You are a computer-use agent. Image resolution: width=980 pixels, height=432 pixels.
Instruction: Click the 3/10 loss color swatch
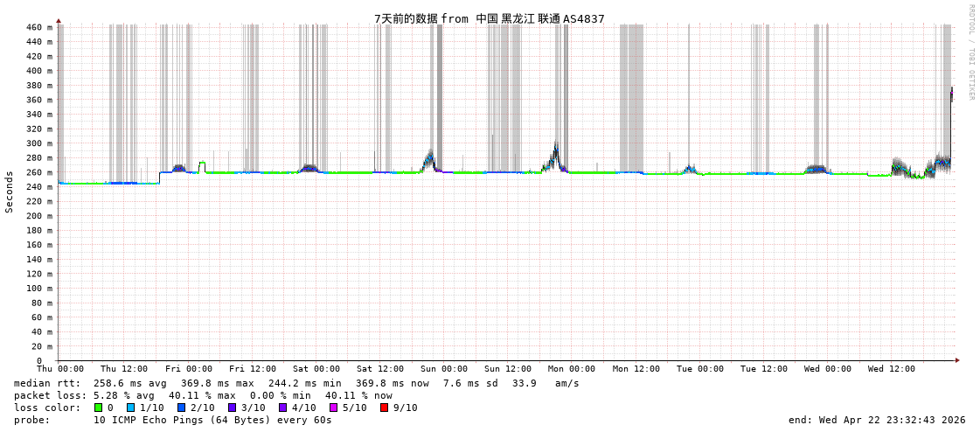tap(232, 408)
